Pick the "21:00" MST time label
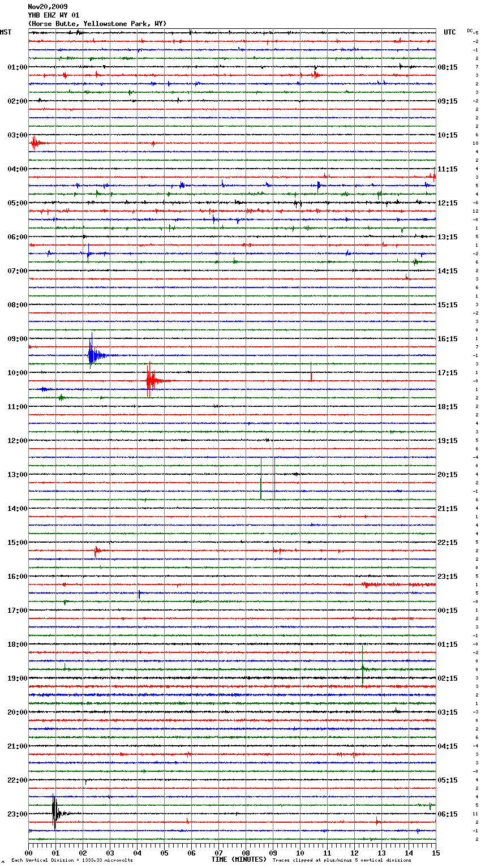The height and width of the screenshot is (868, 481). pyautogui.click(x=18, y=746)
